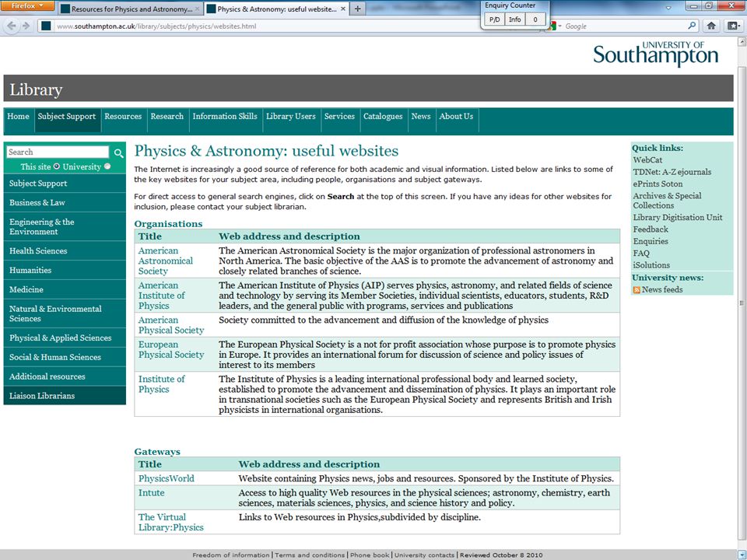Open Humanities in the sidebar
The width and height of the screenshot is (747, 560).
click(x=65, y=270)
